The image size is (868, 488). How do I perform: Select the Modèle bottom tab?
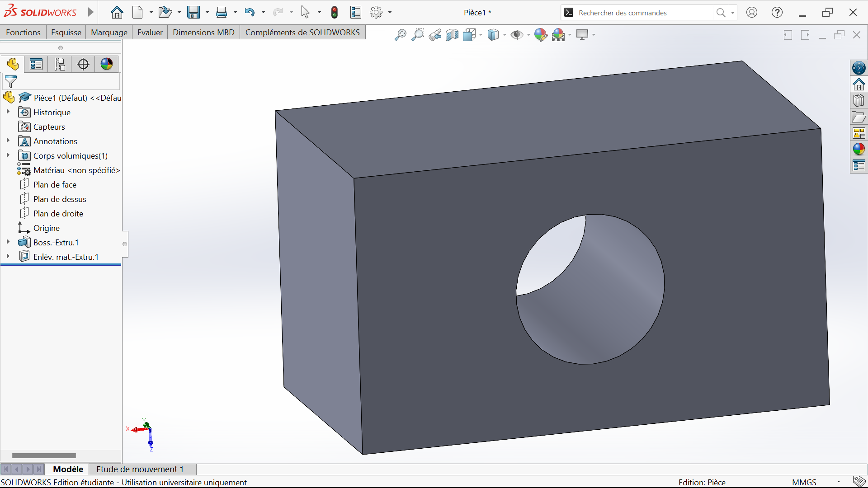point(68,469)
